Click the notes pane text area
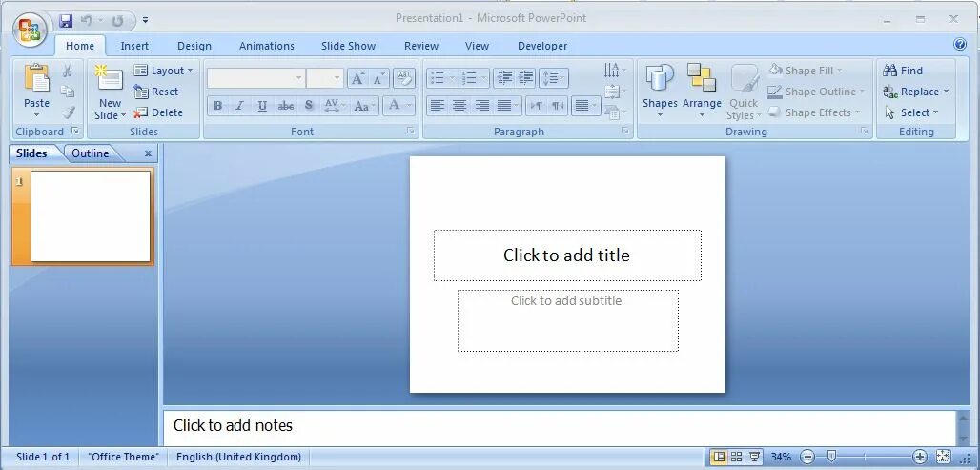This screenshot has width=980, height=470. pyautogui.click(x=560, y=427)
